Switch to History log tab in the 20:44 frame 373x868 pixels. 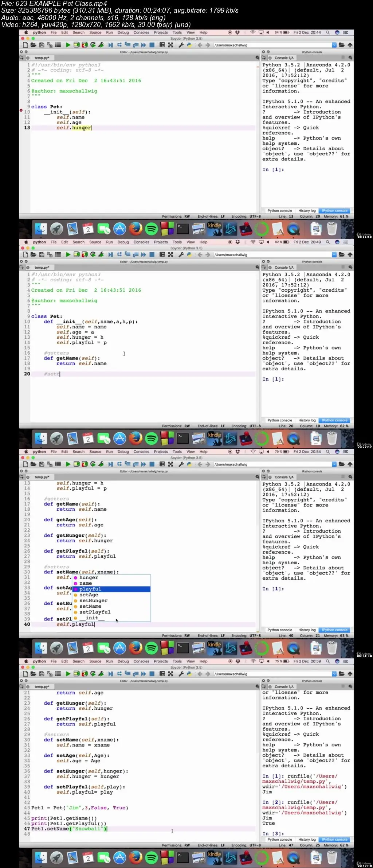307,211
